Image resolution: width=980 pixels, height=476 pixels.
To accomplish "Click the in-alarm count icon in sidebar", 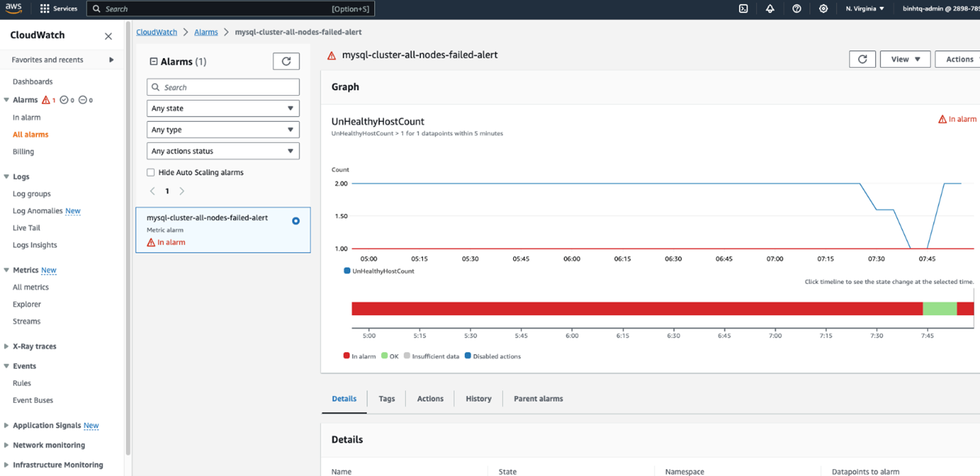I will [x=46, y=100].
